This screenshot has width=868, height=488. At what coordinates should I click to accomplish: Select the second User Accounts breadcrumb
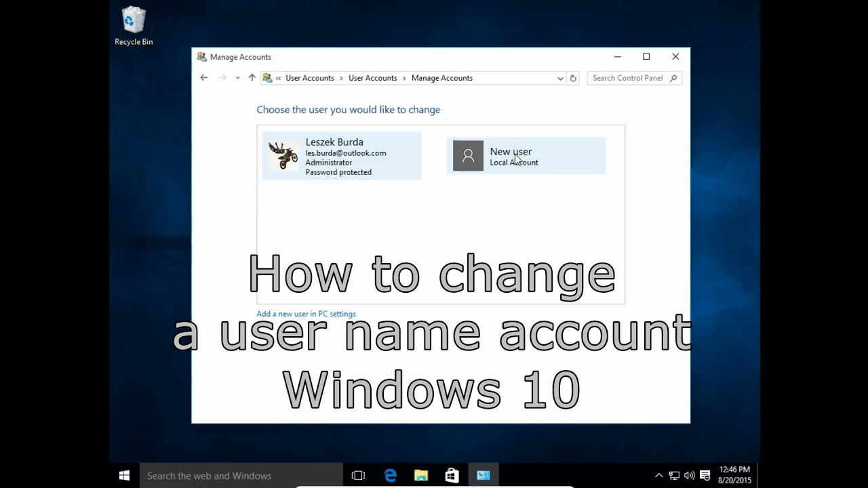point(373,78)
